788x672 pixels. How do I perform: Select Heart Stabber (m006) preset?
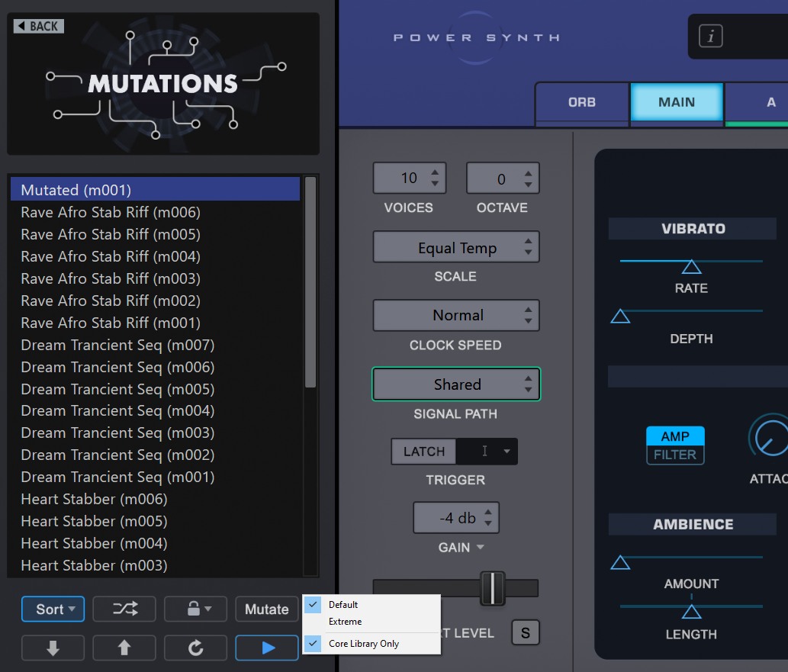click(x=94, y=499)
